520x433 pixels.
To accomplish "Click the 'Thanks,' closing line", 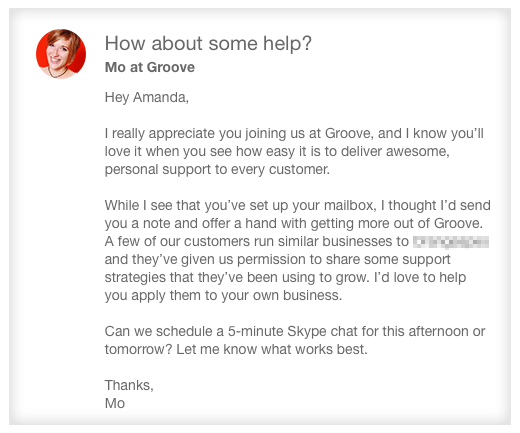I will coord(129,385).
